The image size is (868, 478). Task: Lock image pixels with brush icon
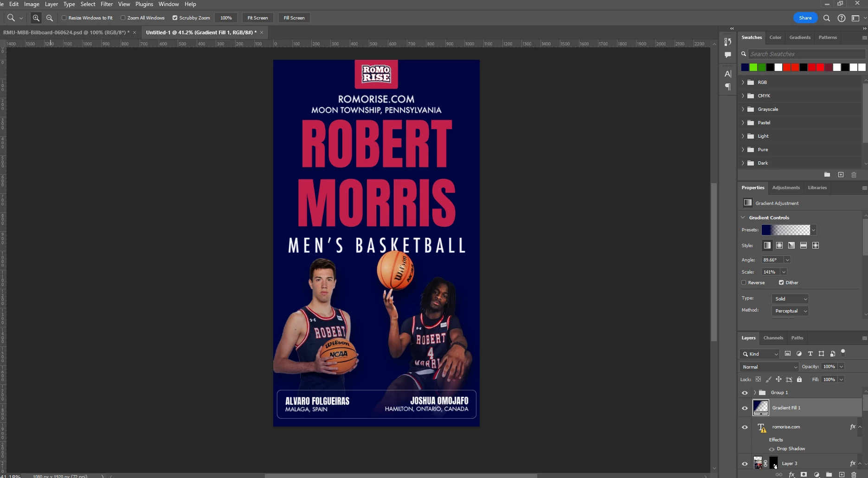[x=769, y=379]
